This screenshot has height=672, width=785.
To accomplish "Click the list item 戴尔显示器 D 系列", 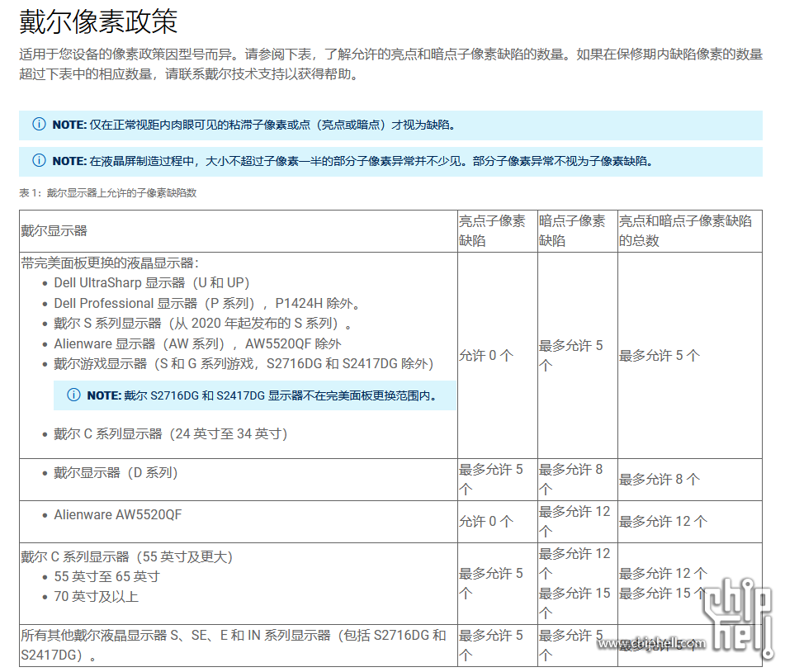I will (116, 473).
